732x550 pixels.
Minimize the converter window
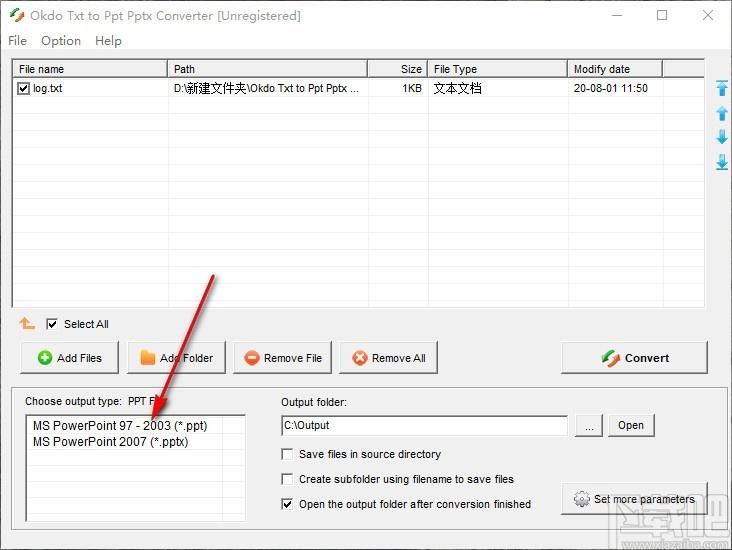[x=617, y=15]
